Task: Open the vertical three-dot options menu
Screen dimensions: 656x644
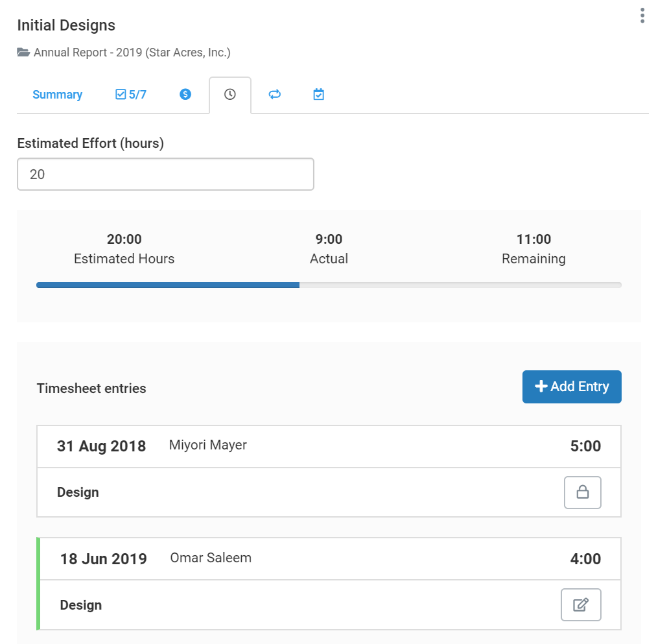Action: tap(642, 16)
